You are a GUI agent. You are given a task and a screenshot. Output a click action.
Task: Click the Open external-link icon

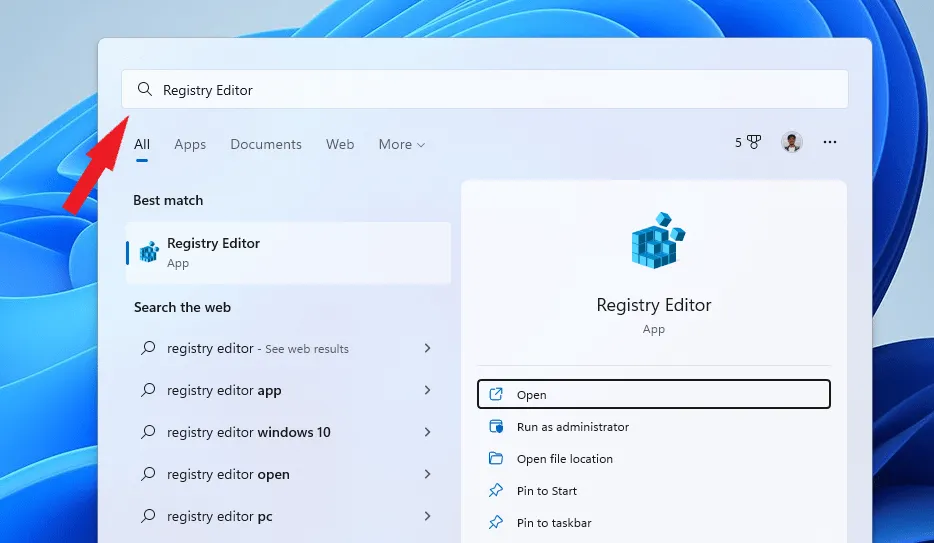tap(496, 394)
